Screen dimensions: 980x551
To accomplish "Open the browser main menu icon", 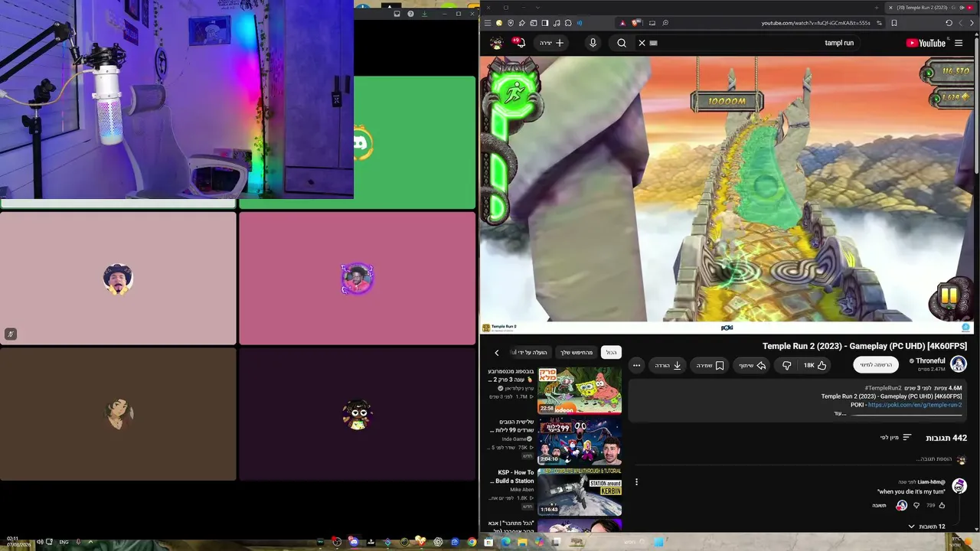I will click(x=488, y=23).
